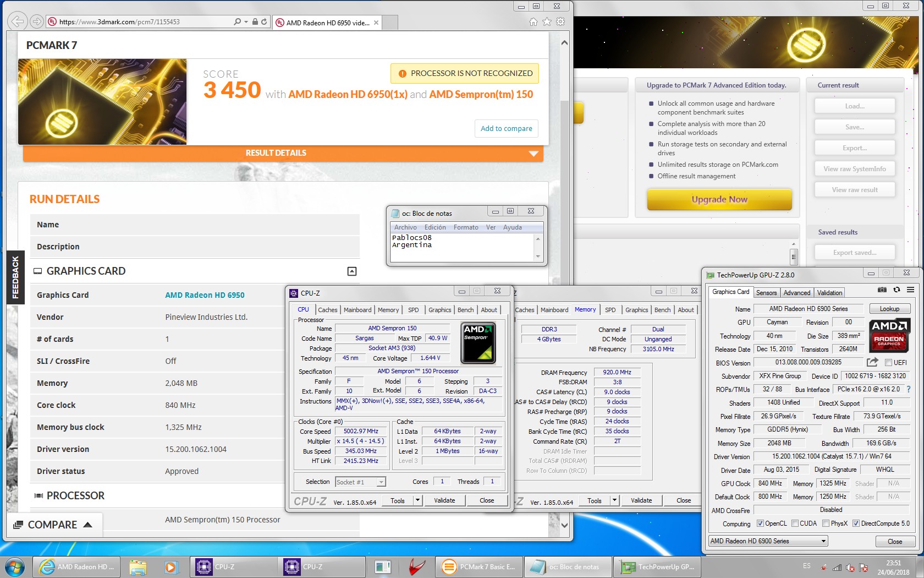Open the browser home icon
The image size is (924, 578).
(533, 22)
